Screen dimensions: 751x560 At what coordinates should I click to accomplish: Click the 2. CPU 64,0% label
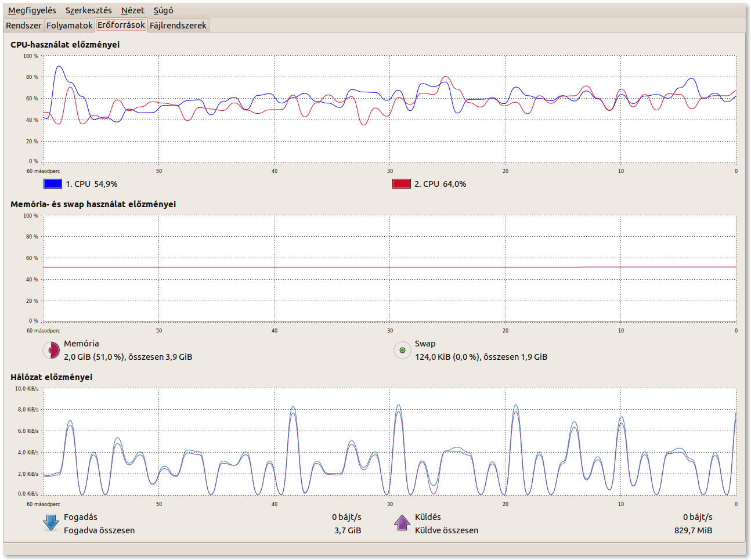click(x=440, y=184)
